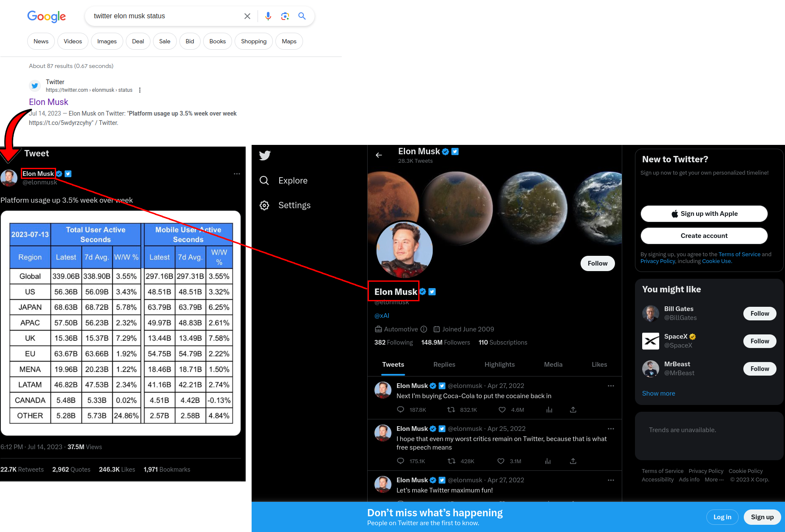Follow Elon Musk's profile

click(598, 263)
